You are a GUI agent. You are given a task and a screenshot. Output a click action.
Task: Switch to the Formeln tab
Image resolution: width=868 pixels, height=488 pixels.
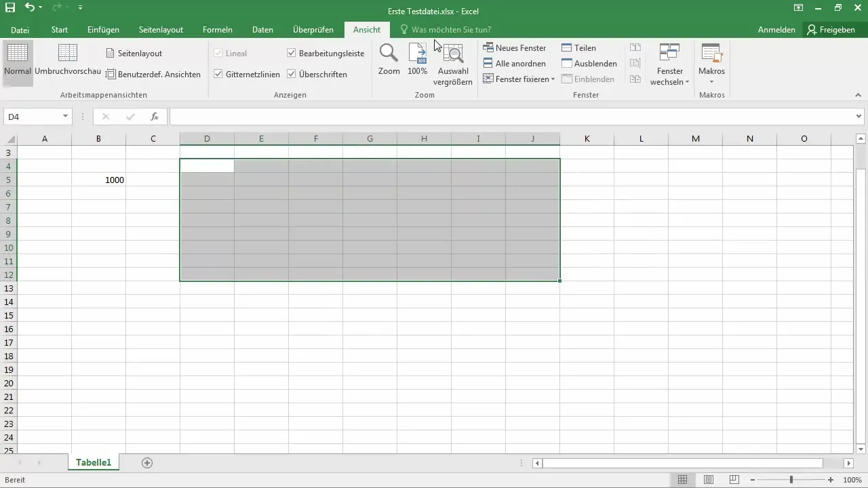[x=218, y=30]
